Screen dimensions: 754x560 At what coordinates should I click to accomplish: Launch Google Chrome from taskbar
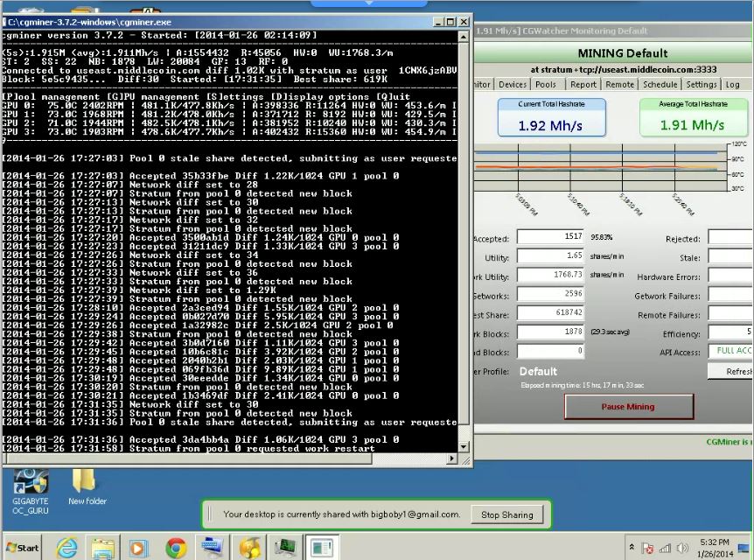[176, 548]
